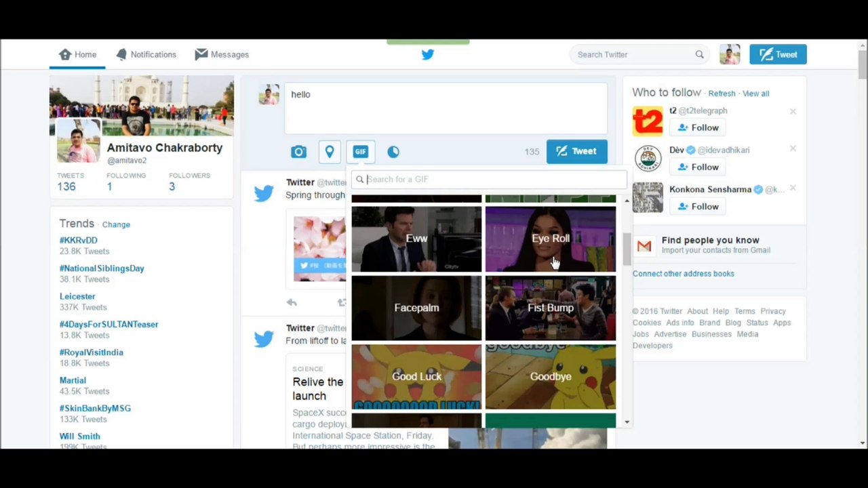Dismiss the Konkona Sensharma suggestion

pos(793,188)
